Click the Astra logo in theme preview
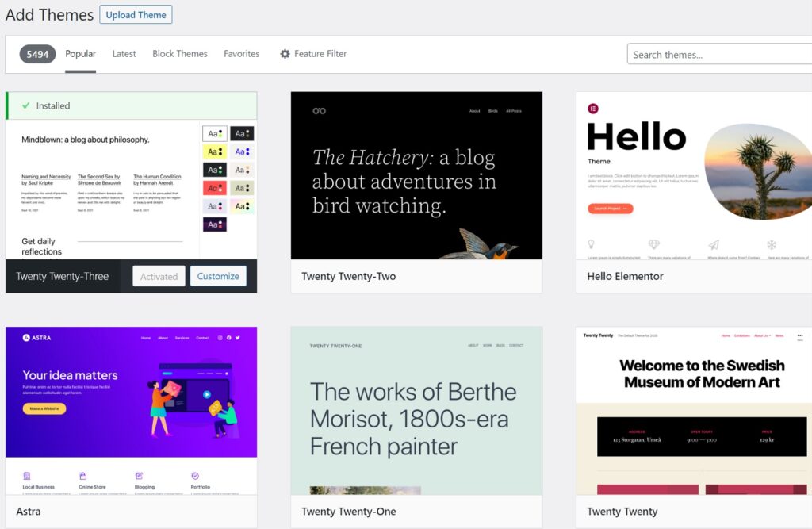The image size is (812, 529). (36, 337)
